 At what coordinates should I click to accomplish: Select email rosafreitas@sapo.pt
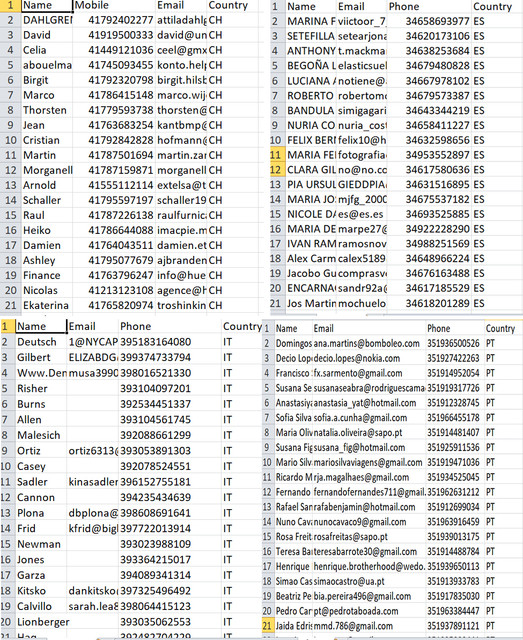pyautogui.click(x=369, y=536)
